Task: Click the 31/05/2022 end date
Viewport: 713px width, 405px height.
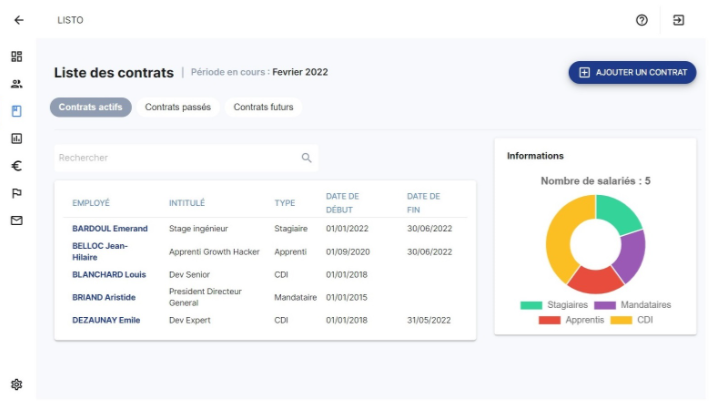Action: pyautogui.click(x=429, y=320)
